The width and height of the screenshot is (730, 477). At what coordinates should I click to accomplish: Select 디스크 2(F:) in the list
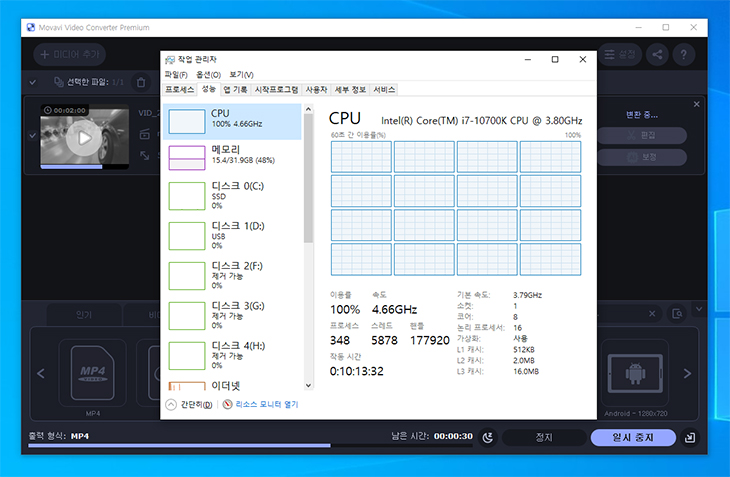(232, 276)
